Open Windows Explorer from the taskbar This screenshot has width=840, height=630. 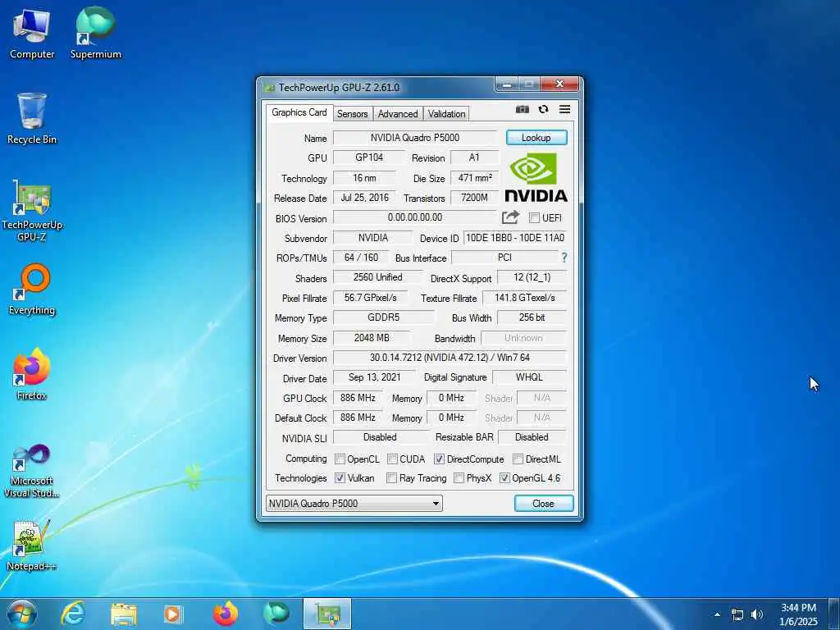tap(124, 614)
